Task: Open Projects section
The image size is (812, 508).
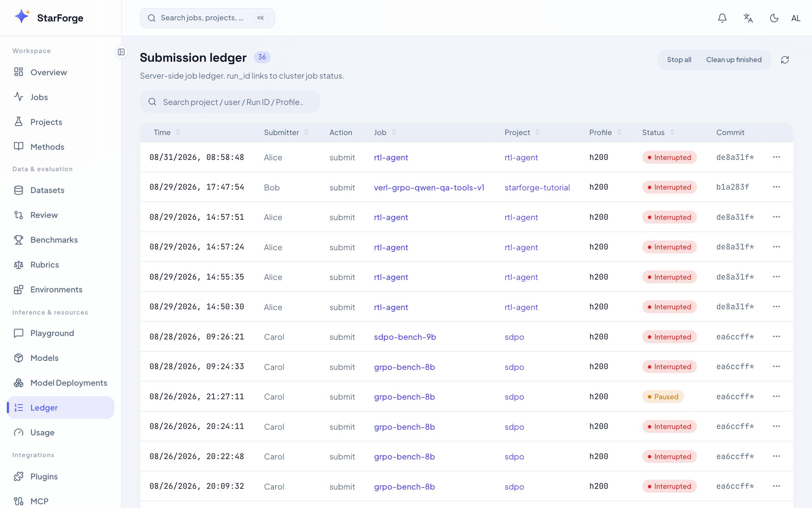Action: coord(61,122)
